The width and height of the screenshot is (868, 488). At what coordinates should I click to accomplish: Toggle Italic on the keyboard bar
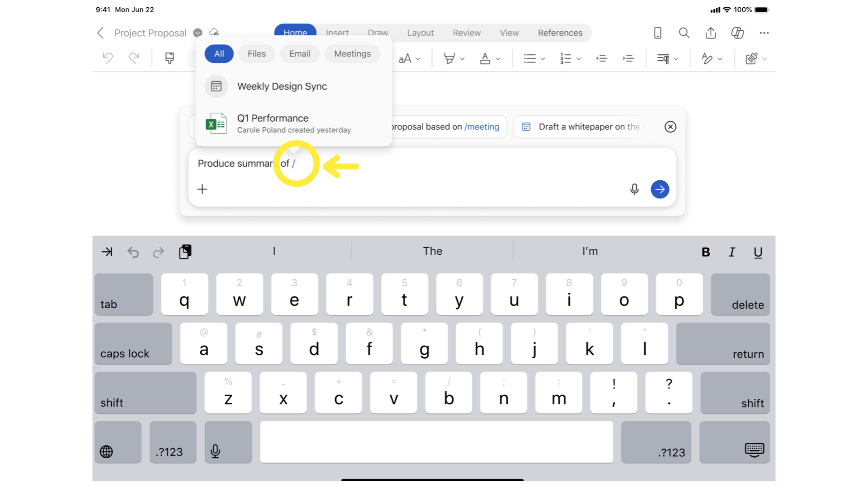[731, 252]
